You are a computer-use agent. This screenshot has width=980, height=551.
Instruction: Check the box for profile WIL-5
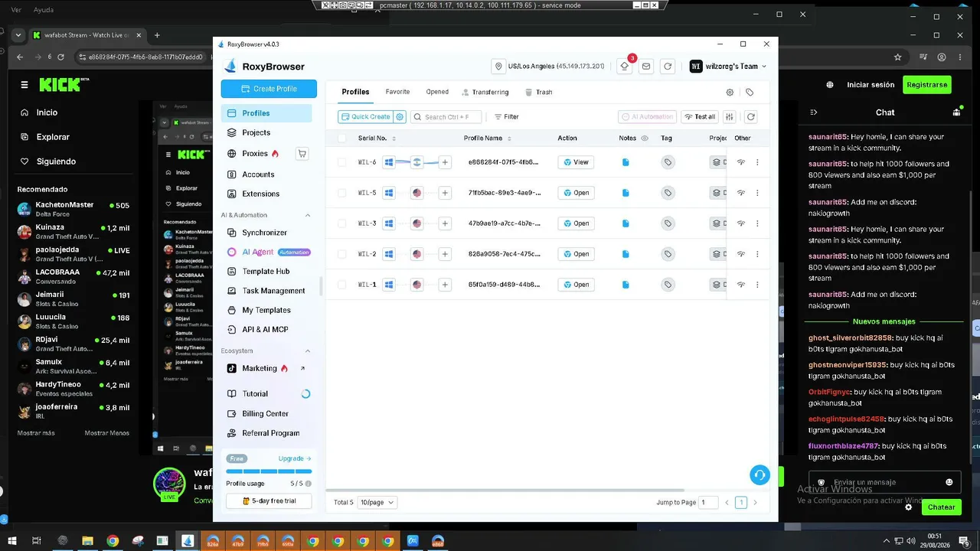[x=341, y=193]
